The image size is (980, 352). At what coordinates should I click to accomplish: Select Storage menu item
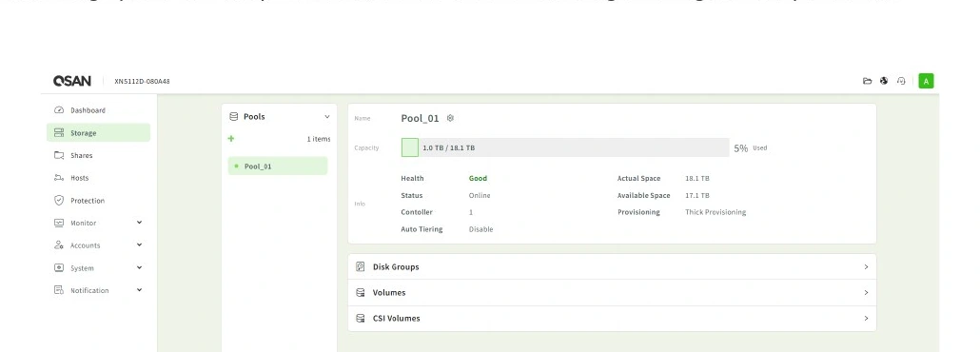pyautogui.click(x=98, y=132)
